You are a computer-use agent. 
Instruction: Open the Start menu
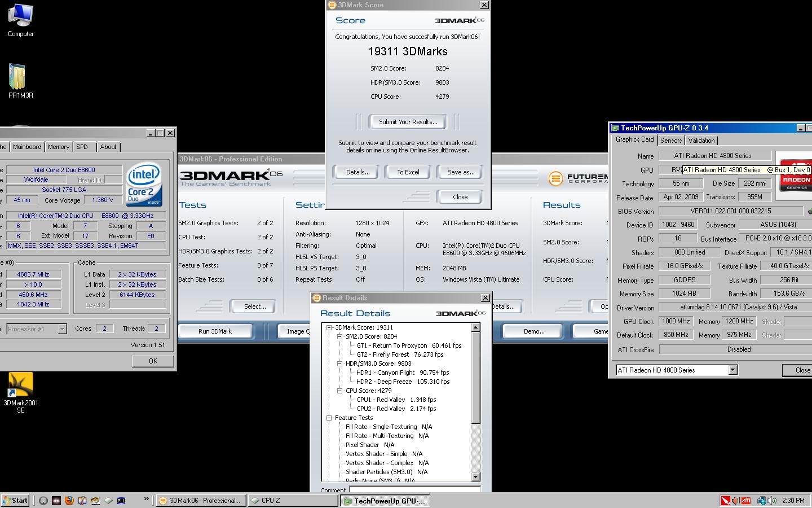(15, 501)
